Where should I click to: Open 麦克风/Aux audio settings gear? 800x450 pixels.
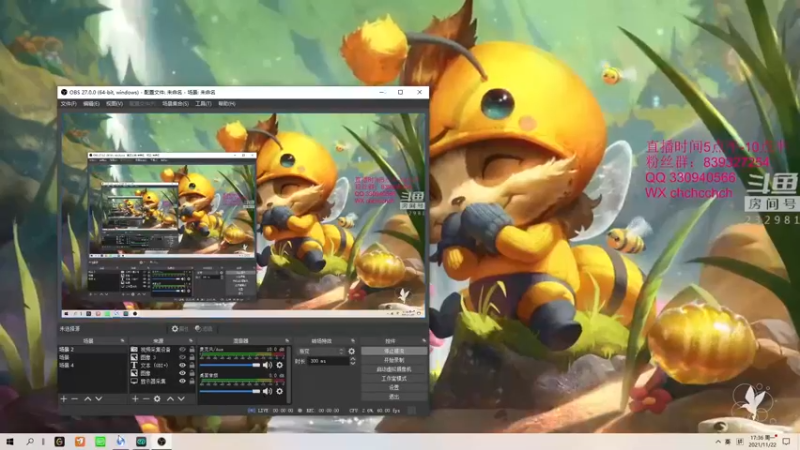tap(280, 365)
